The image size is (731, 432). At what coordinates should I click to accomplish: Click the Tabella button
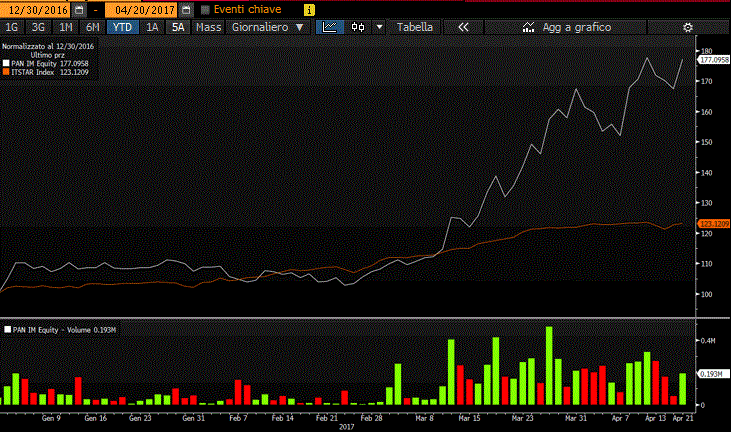(415, 27)
